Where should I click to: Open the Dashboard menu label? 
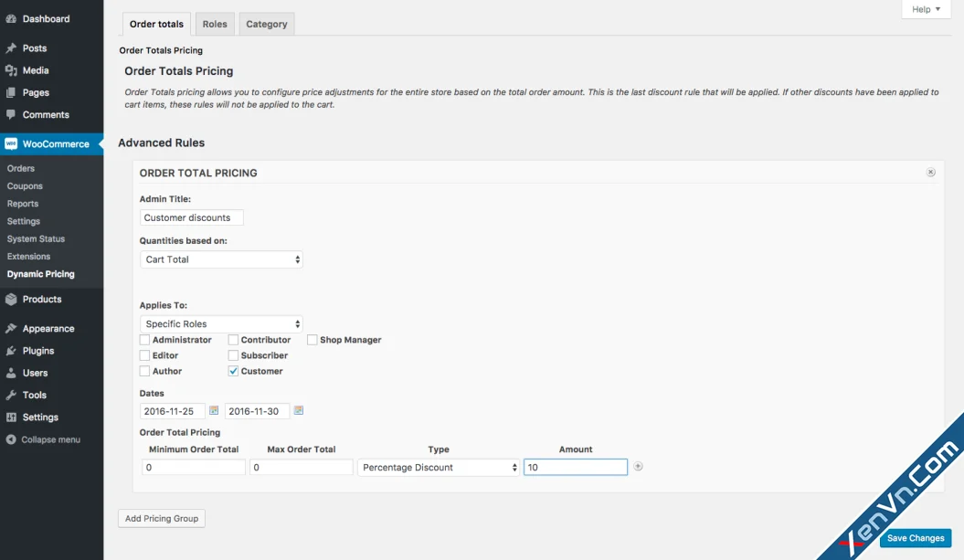pos(46,19)
